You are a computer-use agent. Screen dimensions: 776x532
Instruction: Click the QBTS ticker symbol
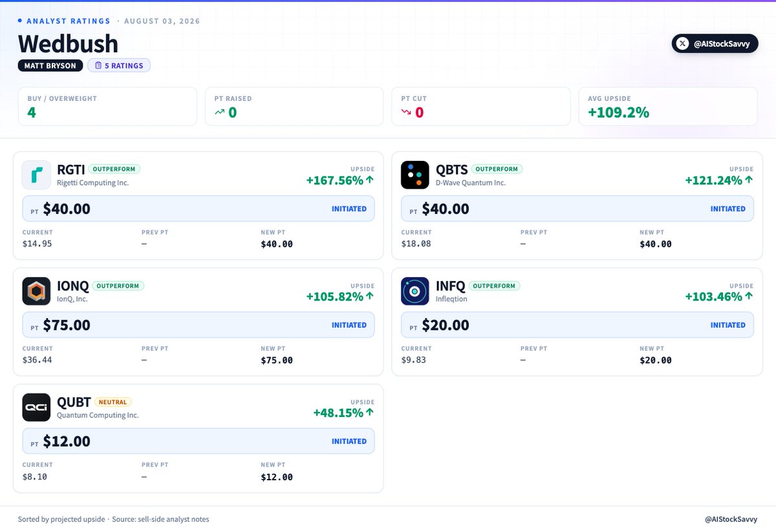(x=451, y=169)
